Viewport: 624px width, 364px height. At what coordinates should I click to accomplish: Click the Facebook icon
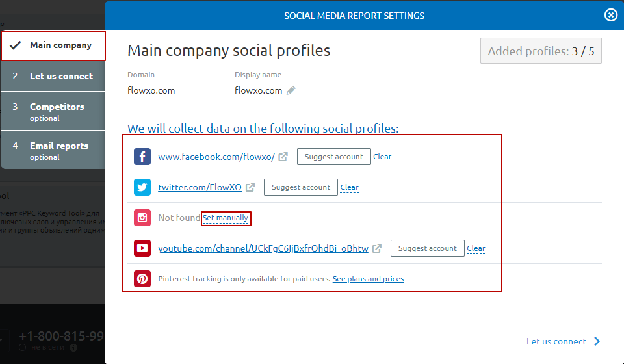pyautogui.click(x=142, y=157)
